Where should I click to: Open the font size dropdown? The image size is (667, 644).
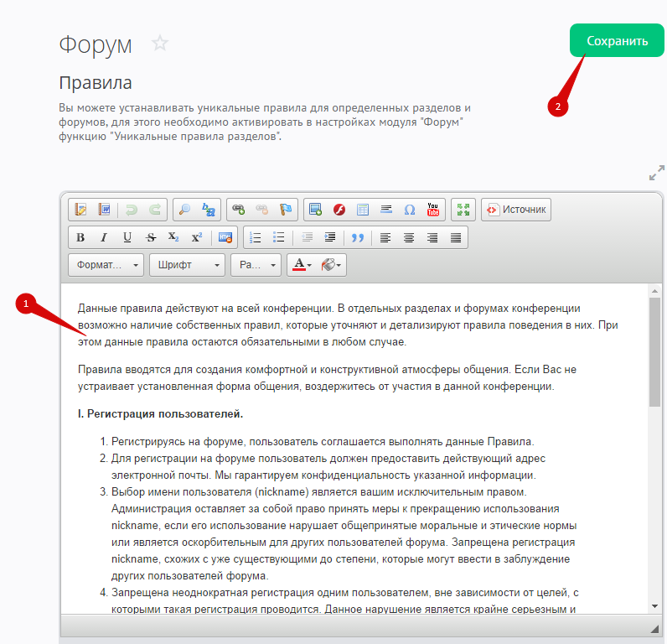(256, 265)
